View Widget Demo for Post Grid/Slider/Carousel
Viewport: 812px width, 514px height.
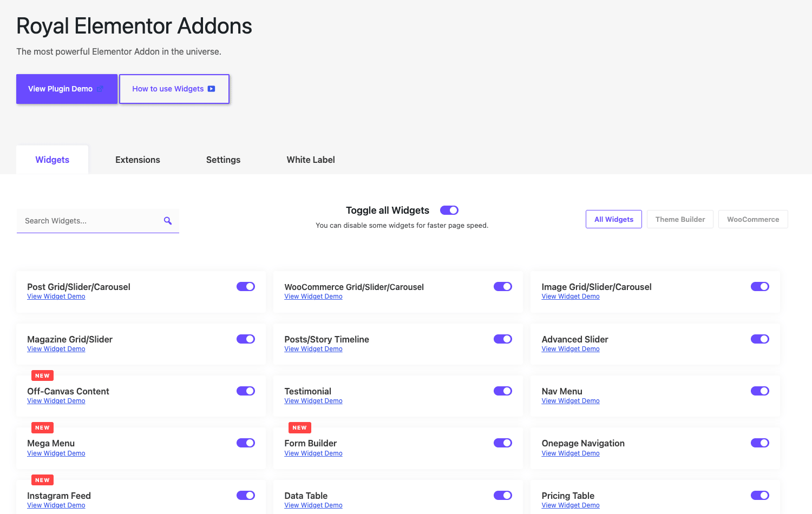[56, 296]
